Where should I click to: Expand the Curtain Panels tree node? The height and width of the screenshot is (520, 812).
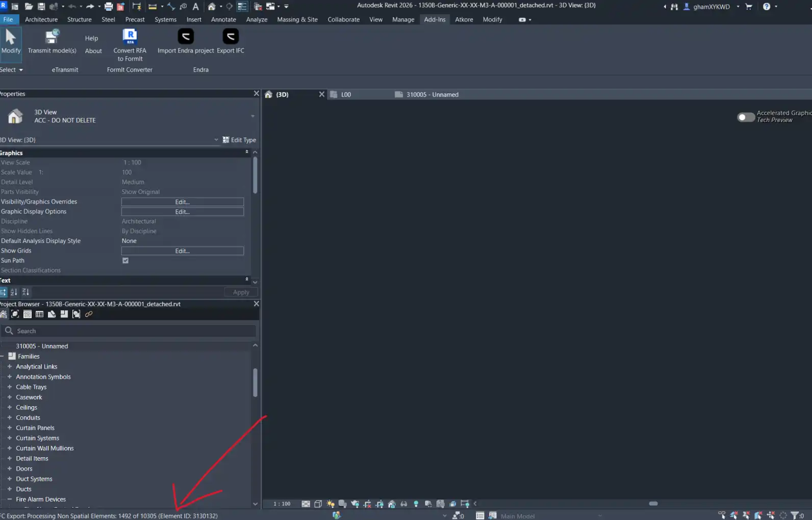click(x=9, y=428)
